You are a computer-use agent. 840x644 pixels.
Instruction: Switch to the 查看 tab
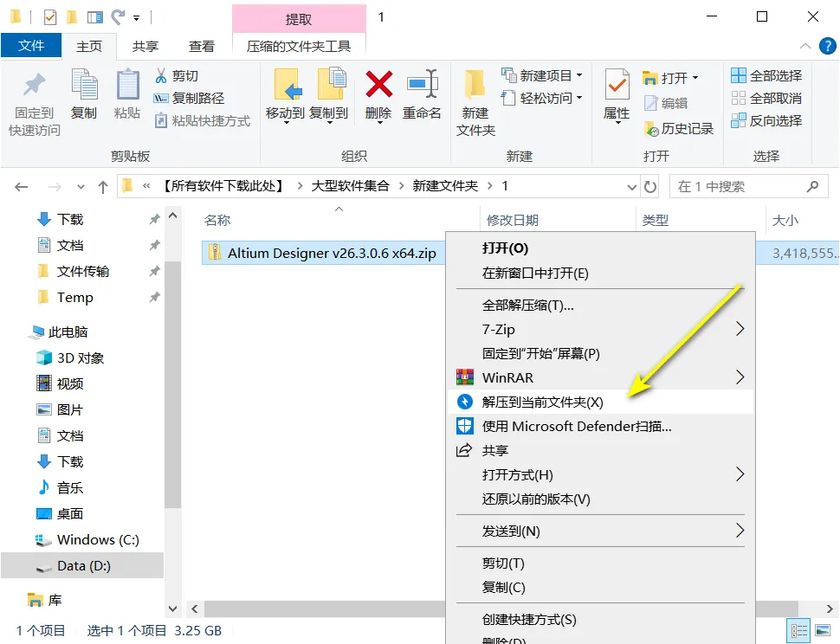point(202,46)
